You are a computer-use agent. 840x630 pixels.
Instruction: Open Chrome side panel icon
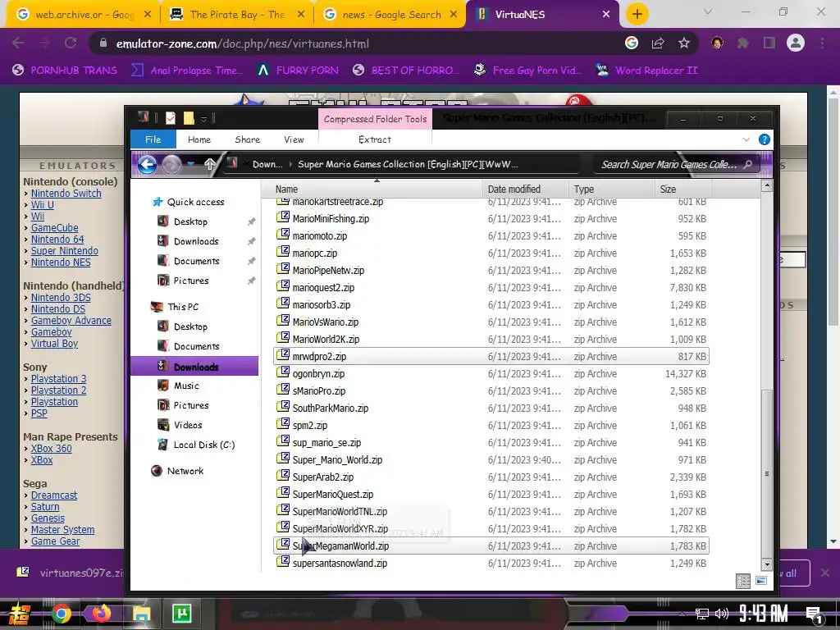(769, 43)
